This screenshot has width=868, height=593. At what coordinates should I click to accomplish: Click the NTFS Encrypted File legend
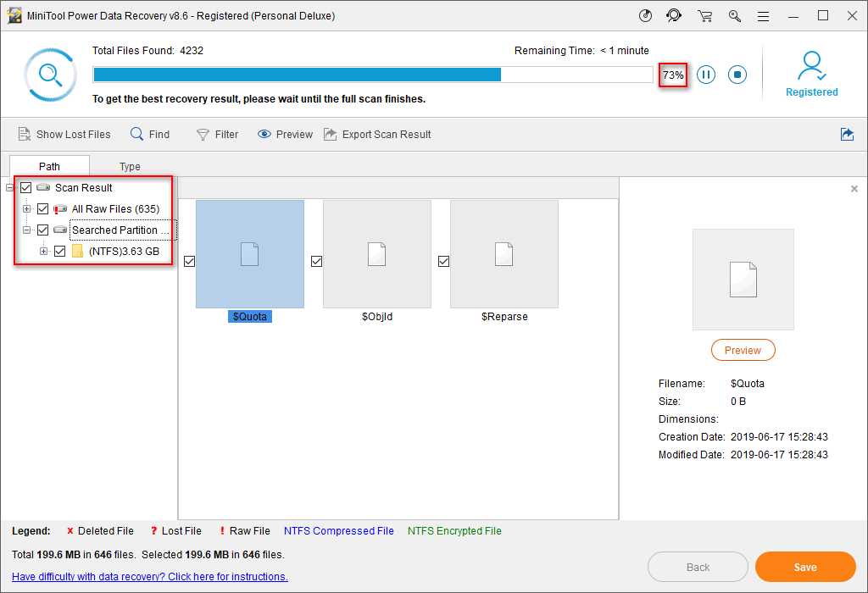454,530
